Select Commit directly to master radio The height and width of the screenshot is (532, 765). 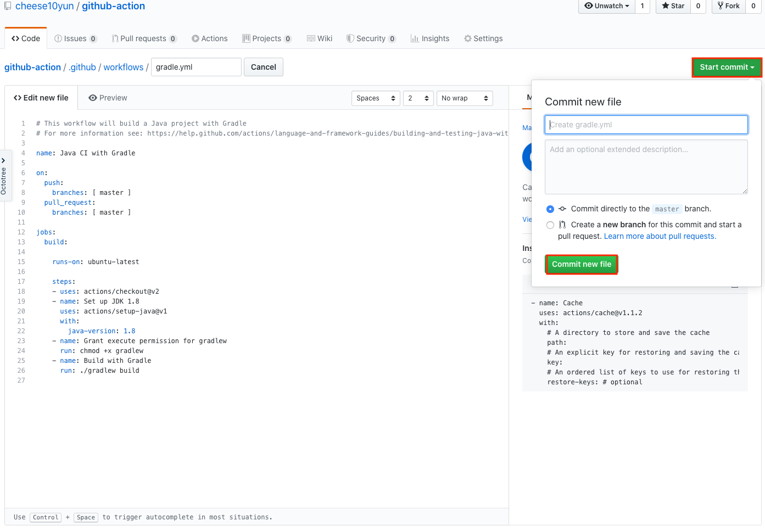(550, 209)
